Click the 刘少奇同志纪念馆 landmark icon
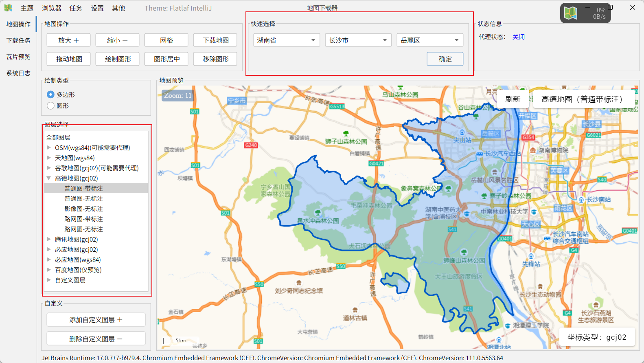 (x=299, y=283)
